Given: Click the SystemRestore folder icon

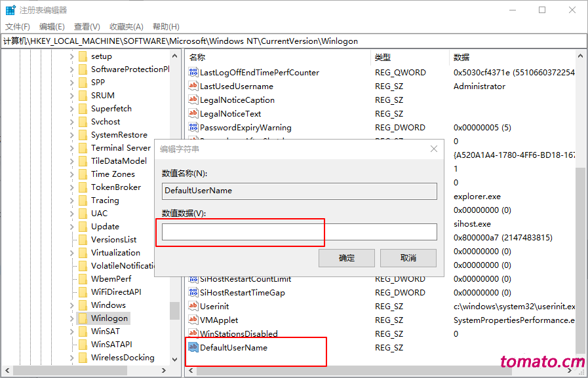Looking at the screenshot, I should pyautogui.click(x=83, y=135).
